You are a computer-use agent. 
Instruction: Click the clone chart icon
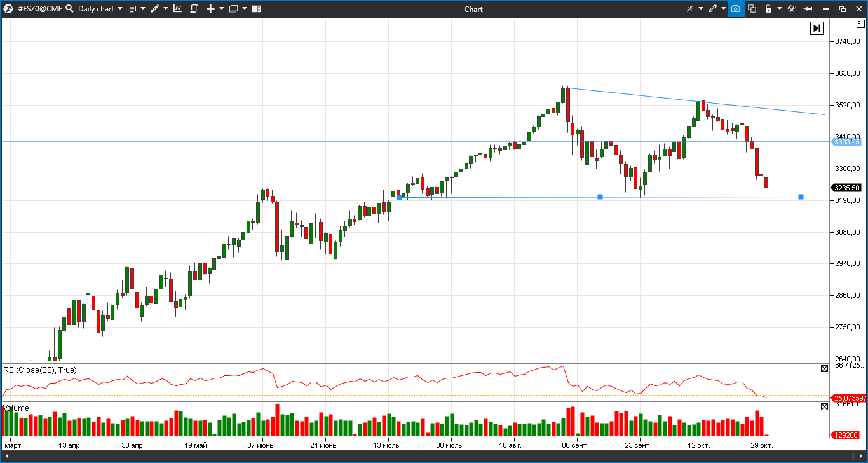pos(752,8)
